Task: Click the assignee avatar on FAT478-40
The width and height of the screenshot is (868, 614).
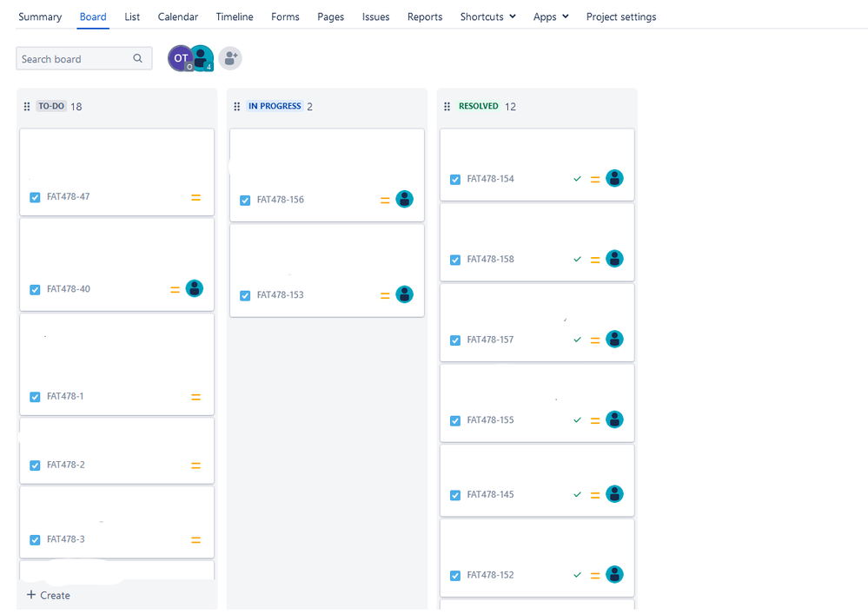Action: 195,288
